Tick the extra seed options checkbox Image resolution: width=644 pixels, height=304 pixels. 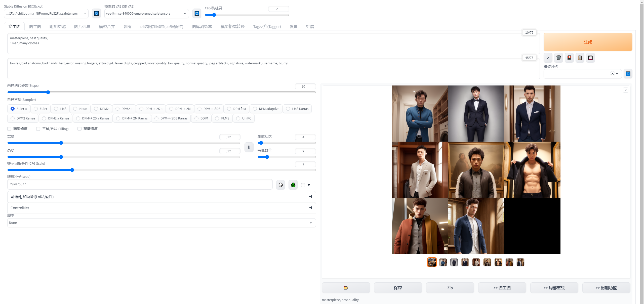303,185
